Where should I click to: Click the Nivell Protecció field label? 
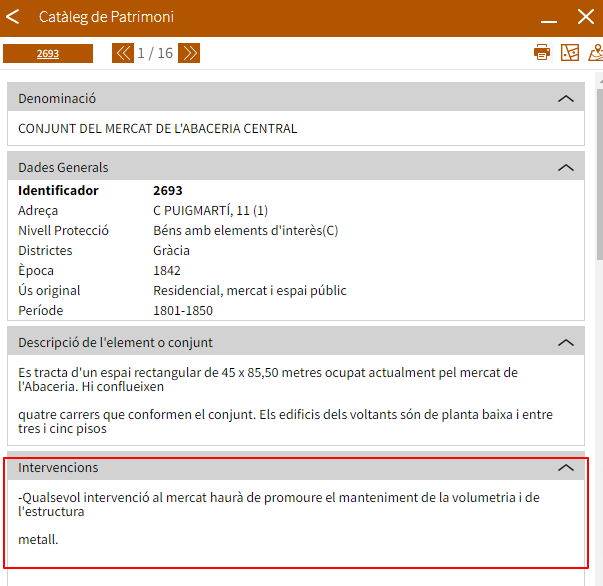coord(63,231)
